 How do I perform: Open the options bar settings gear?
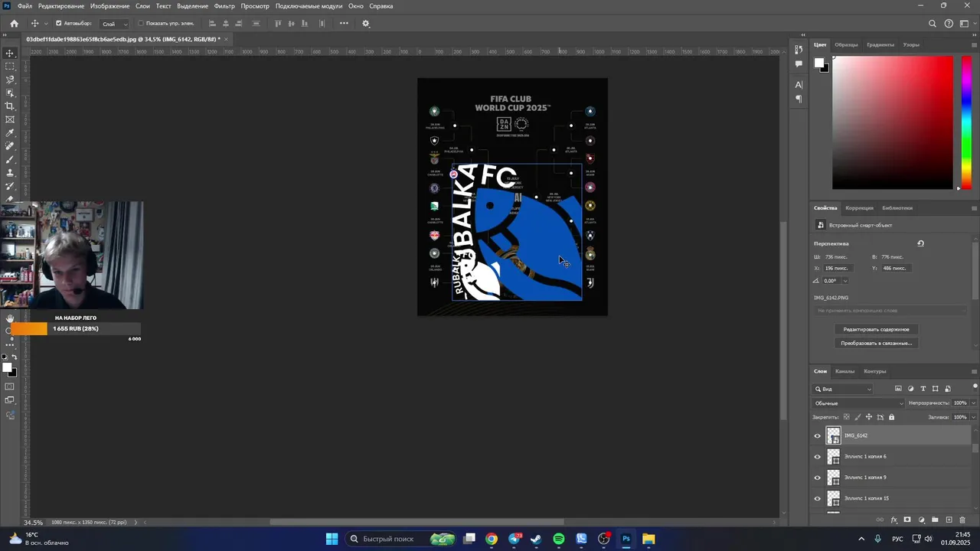(366, 24)
